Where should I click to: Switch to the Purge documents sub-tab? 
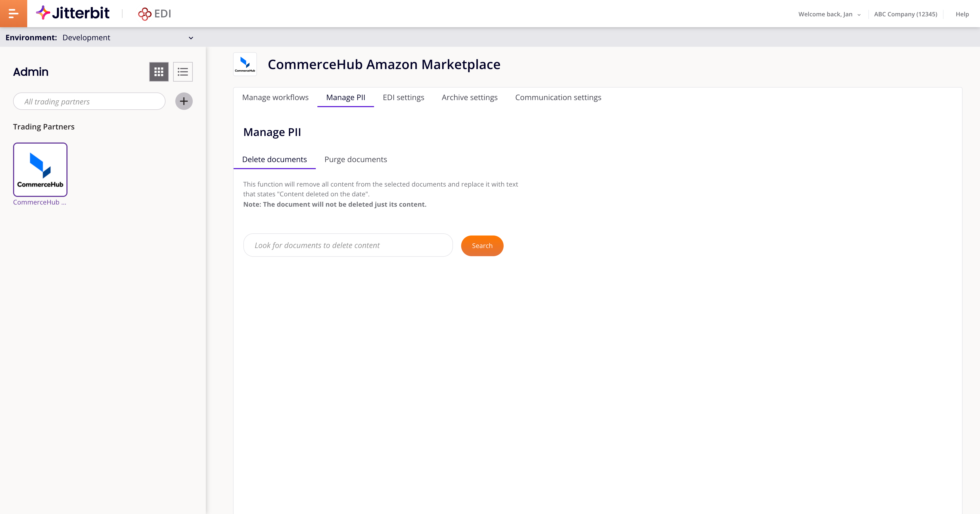point(355,159)
